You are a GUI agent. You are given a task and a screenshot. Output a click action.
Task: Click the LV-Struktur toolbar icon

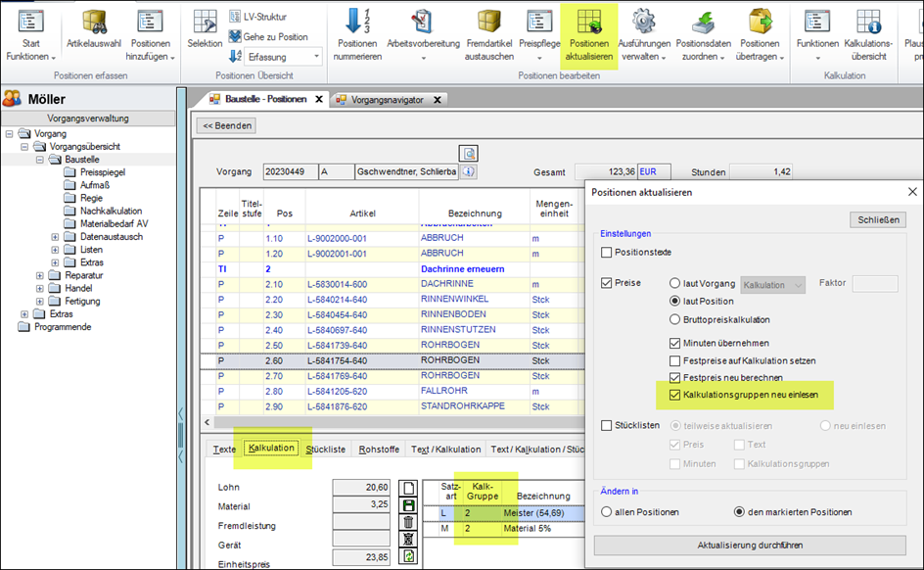pos(236,17)
